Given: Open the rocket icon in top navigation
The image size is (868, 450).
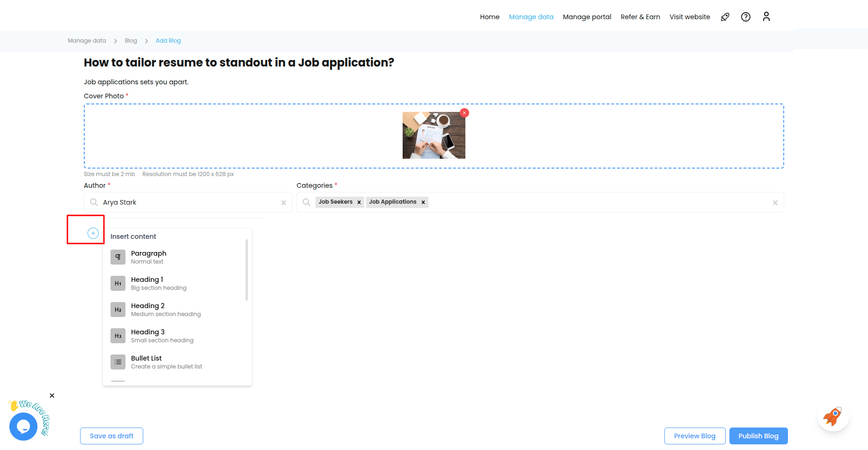Looking at the screenshot, I should pos(725,17).
